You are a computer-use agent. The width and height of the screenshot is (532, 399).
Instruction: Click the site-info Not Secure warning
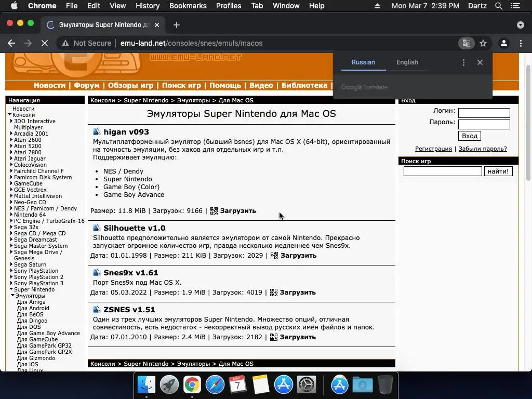click(x=87, y=43)
